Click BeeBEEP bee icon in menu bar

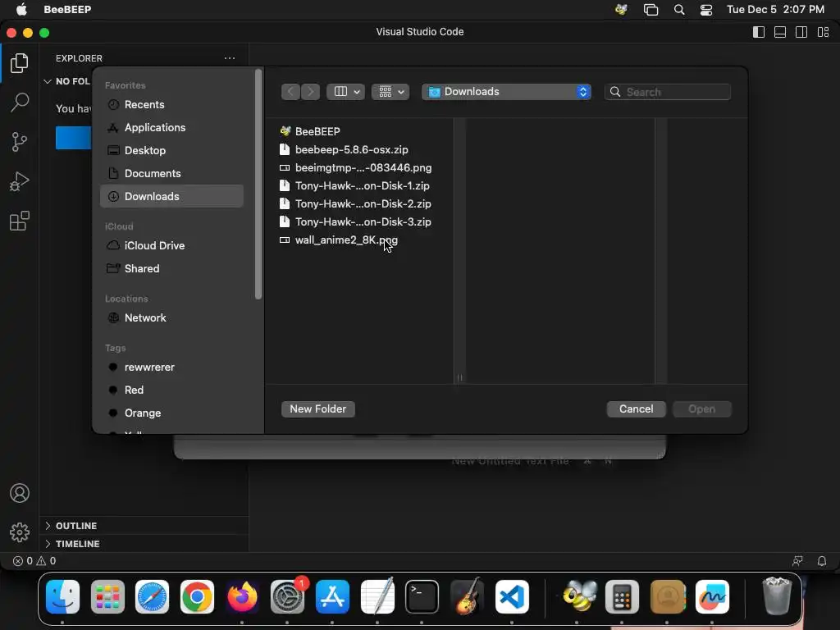(x=622, y=9)
